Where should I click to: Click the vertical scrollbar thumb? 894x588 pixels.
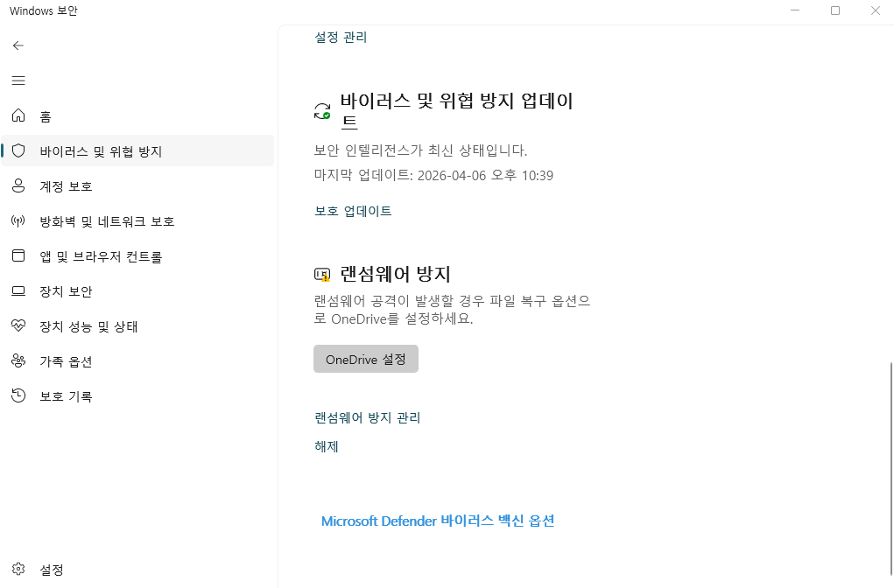coord(890,468)
